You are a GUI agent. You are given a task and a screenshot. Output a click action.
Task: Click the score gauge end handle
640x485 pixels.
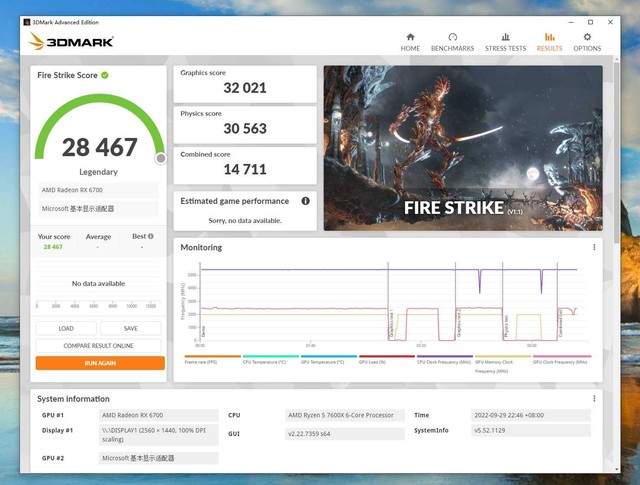[161, 158]
